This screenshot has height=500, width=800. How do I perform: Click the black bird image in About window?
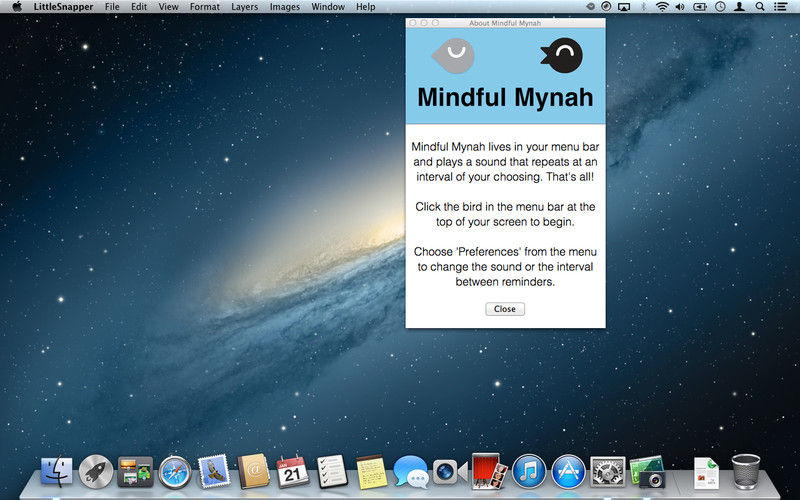click(x=562, y=55)
